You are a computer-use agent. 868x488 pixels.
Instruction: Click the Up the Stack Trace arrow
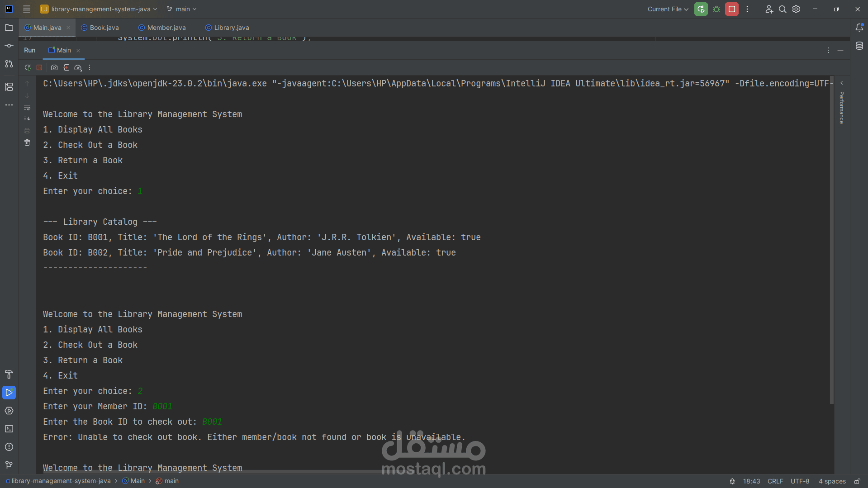point(27,84)
